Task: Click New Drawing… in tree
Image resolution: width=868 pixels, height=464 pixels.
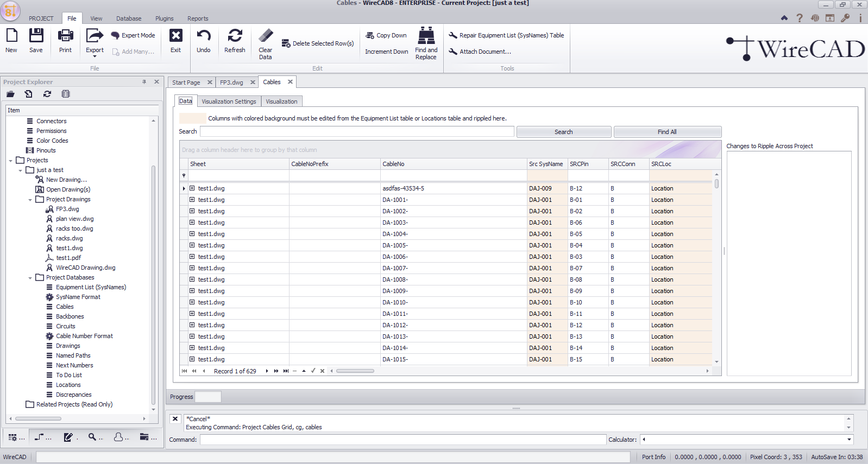Action: [x=66, y=180]
